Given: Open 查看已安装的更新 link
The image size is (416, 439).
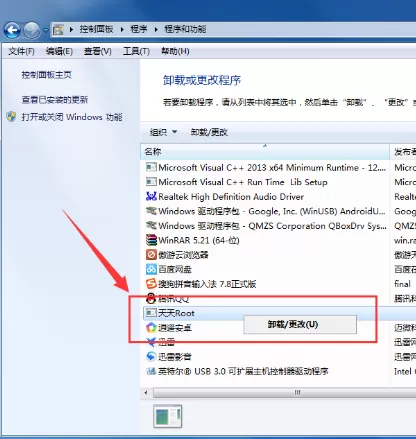Looking at the screenshot, I should pos(55,100).
